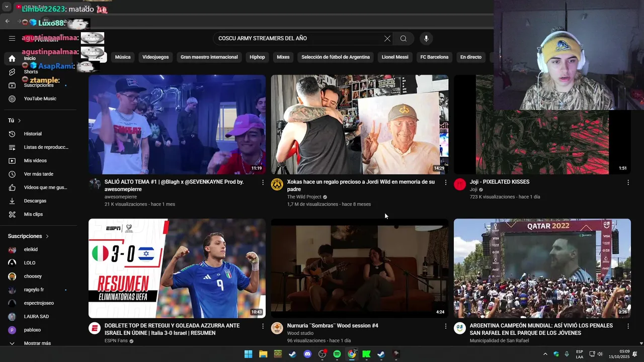Open options menu for ARGENTINA CAMPEÓN MUNDIAL video
The height and width of the screenshot is (362, 644).
click(x=628, y=326)
